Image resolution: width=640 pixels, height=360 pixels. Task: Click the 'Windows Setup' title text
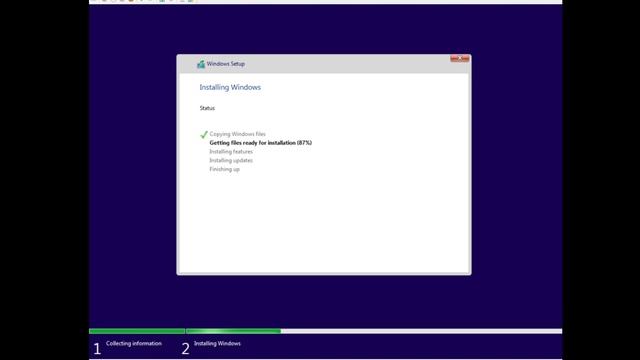(x=226, y=64)
